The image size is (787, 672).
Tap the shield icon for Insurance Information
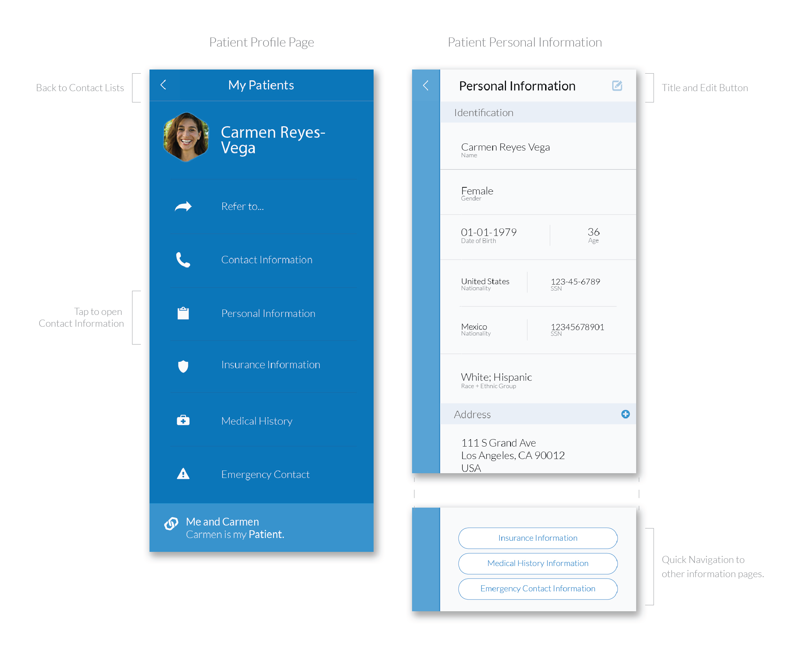[x=183, y=366]
